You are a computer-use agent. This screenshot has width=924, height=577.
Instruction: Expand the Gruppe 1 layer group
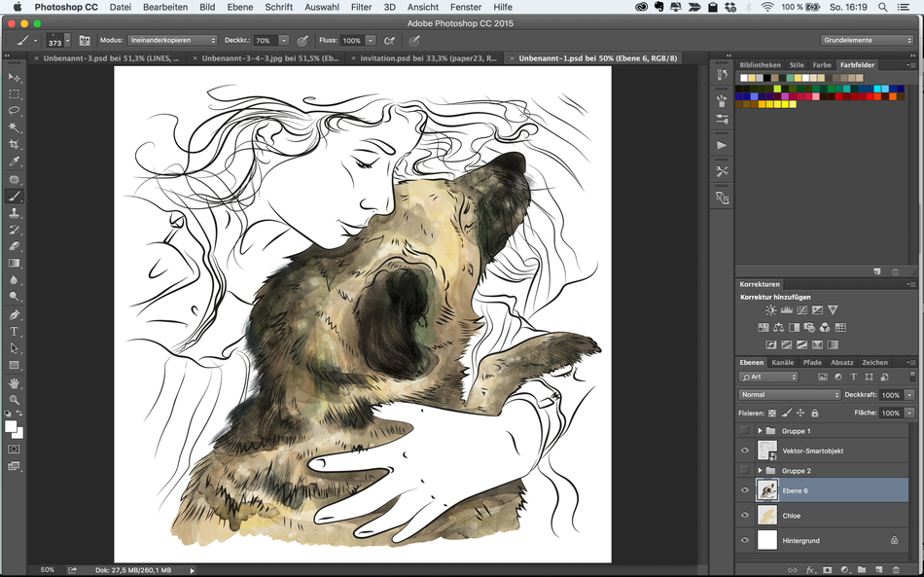click(x=761, y=431)
